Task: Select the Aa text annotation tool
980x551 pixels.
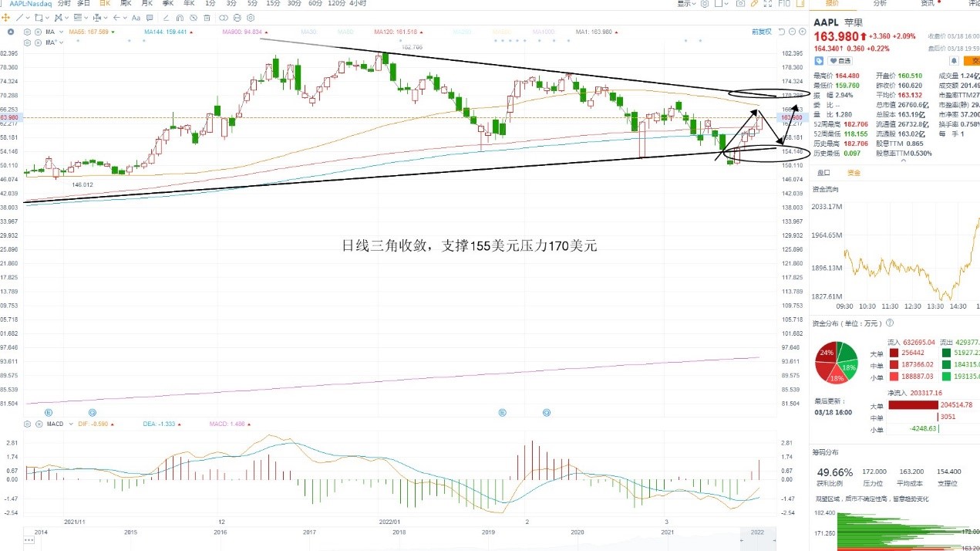Action: pos(136,18)
